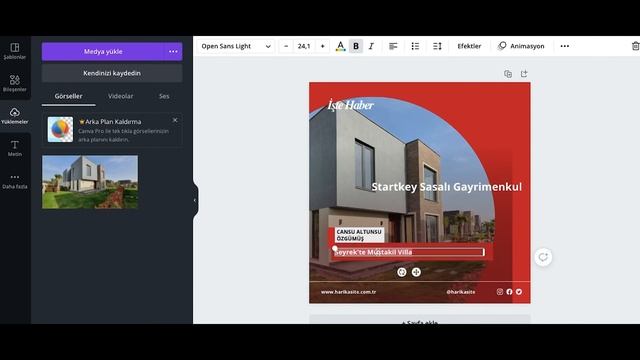Select the www.harikasite.com.tr text
The height and width of the screenshot is (360, 640).
pyautogui.click(x=348, y=292)
